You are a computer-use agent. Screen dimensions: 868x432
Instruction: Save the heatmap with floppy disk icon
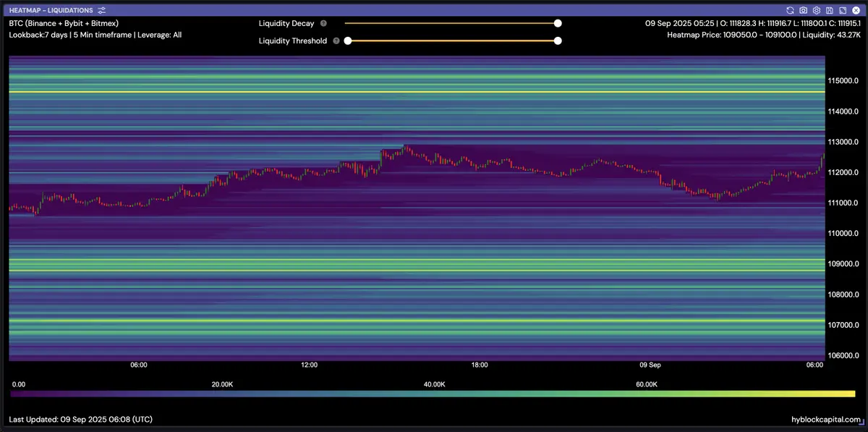pyautogui.click(x=830, y=10)
